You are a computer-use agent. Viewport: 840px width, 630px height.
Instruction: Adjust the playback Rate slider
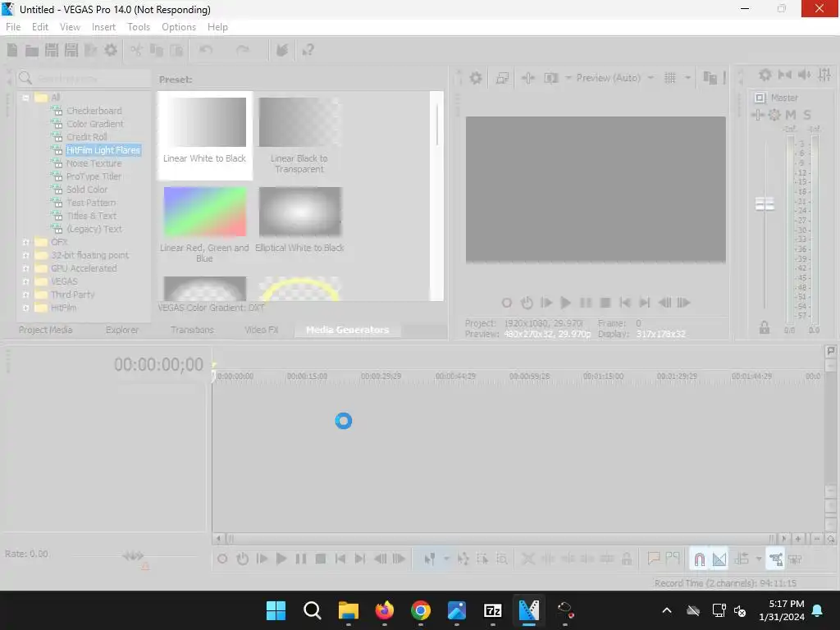(133, 556)
